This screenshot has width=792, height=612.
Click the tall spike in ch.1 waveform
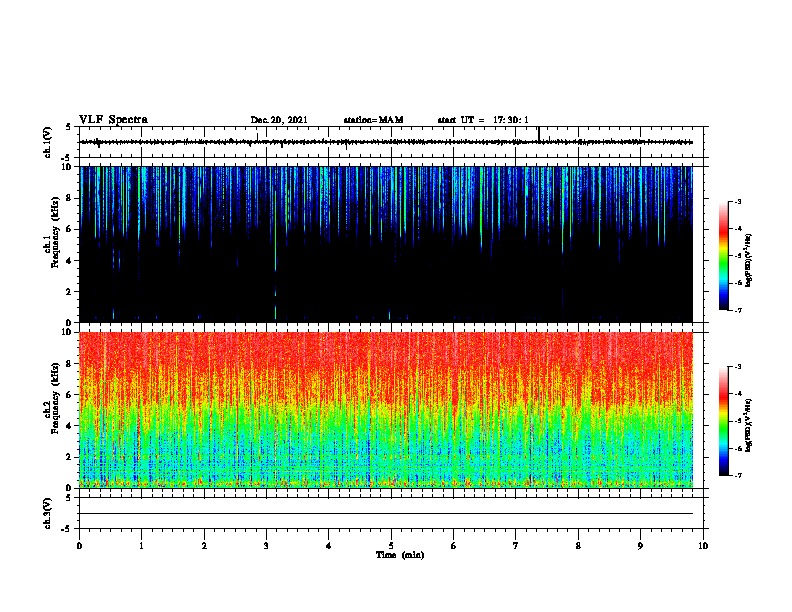tap(539, 133)
